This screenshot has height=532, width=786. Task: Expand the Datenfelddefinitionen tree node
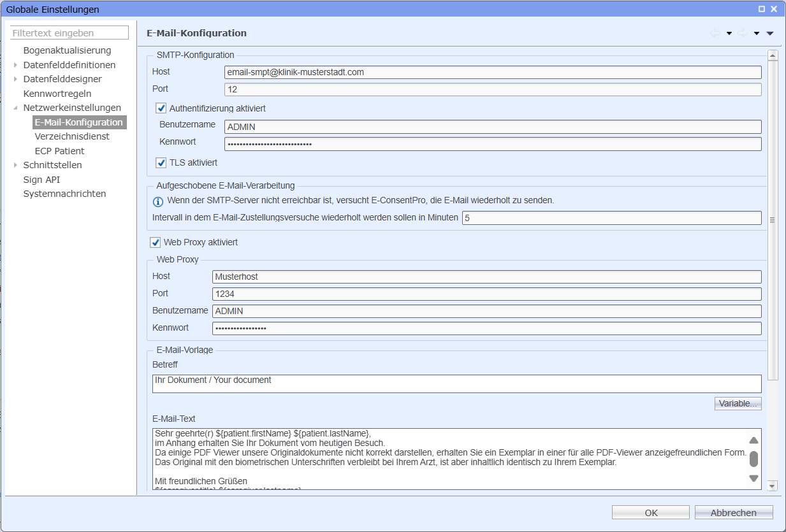16,65
